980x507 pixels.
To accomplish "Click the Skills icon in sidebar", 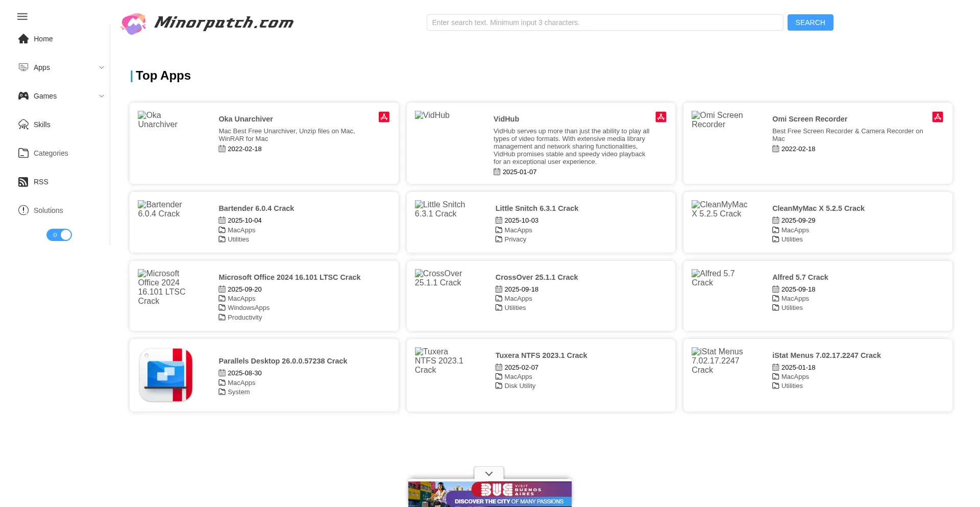I will (23, 125).
